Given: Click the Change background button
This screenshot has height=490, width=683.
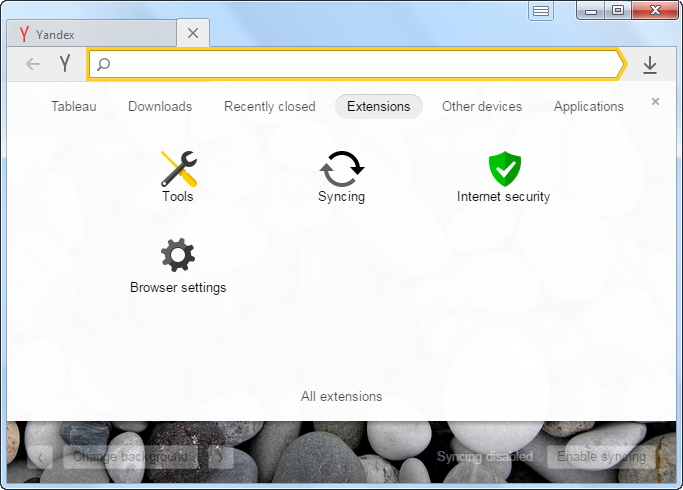Looking at the screenshot, I should click(x=130, y=456).
